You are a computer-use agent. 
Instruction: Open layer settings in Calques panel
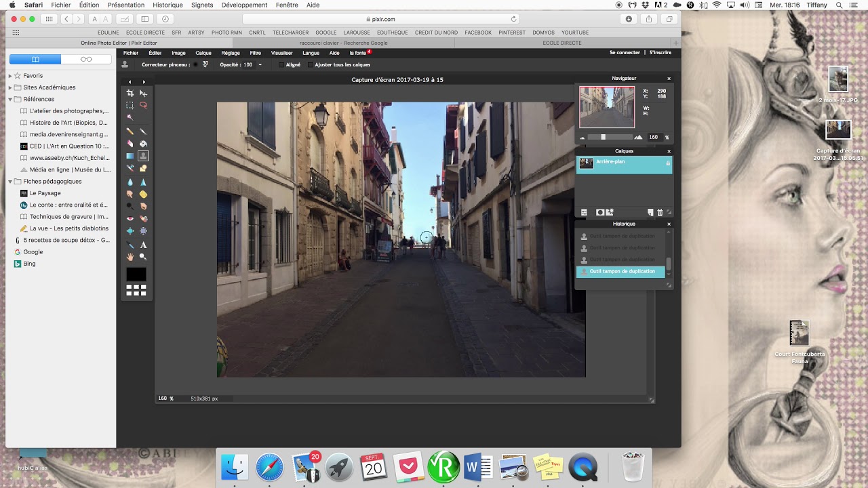(x=584, y=213)
